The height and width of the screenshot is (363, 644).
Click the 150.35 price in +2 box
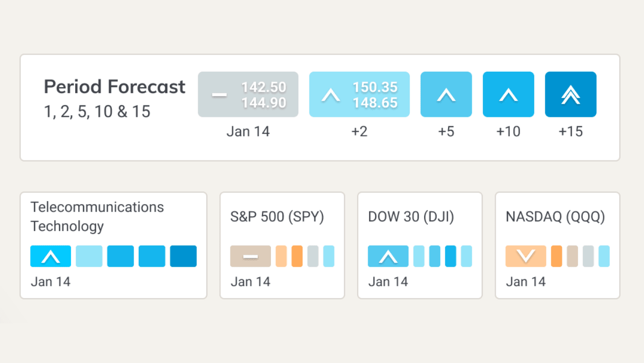tap(375, 87)
